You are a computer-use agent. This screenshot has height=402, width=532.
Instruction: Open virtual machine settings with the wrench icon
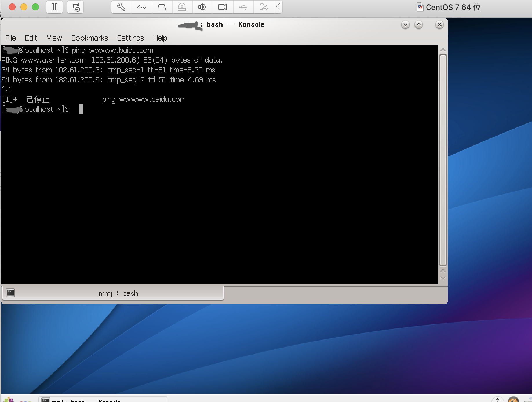[x=121, y=7]
